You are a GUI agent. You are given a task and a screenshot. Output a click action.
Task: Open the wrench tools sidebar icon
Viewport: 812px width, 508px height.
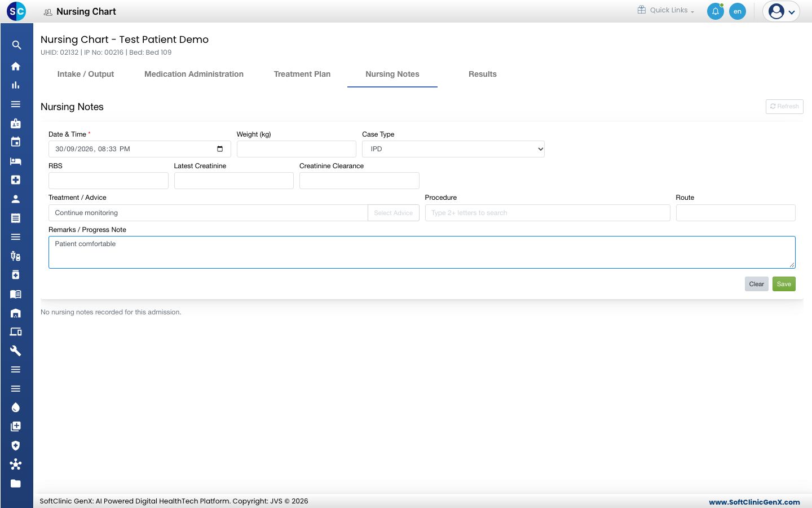point(16,351)
